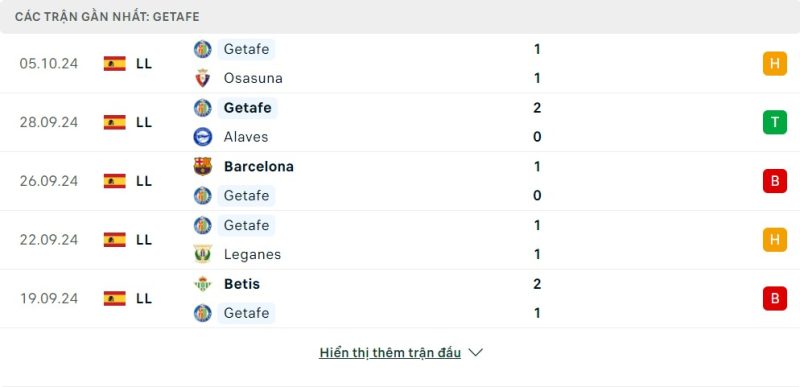800x387 pixels.
Task: Click the Osasuna club crest
Action: (x=203, y=78)
